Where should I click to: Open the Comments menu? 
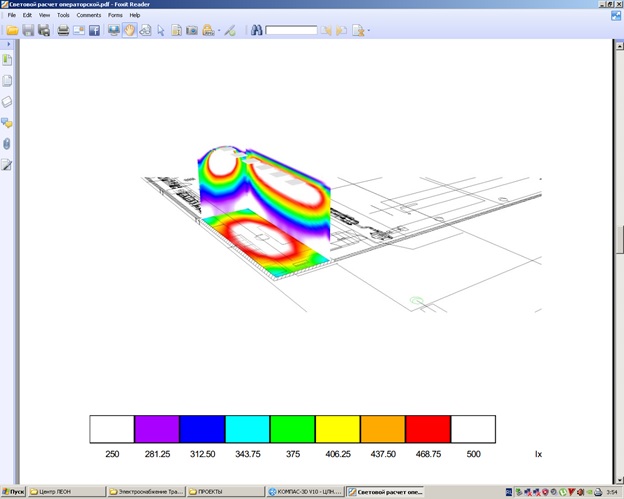tap(89, 15)
